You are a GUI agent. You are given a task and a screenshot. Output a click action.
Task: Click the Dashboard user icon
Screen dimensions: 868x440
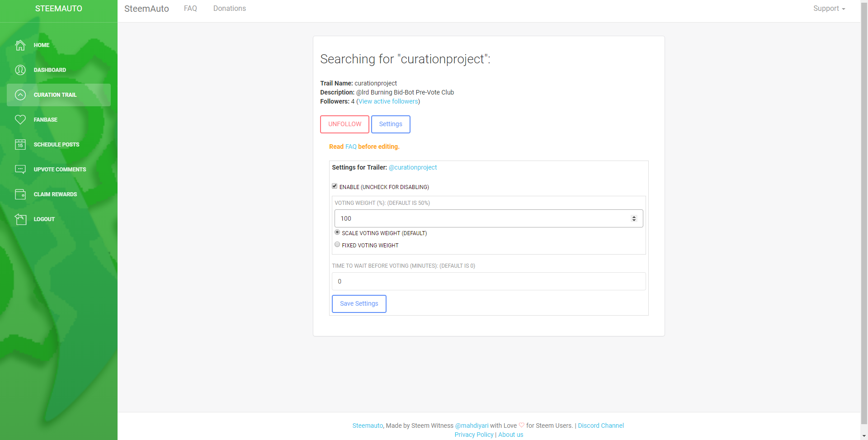(x=20, y=70)
